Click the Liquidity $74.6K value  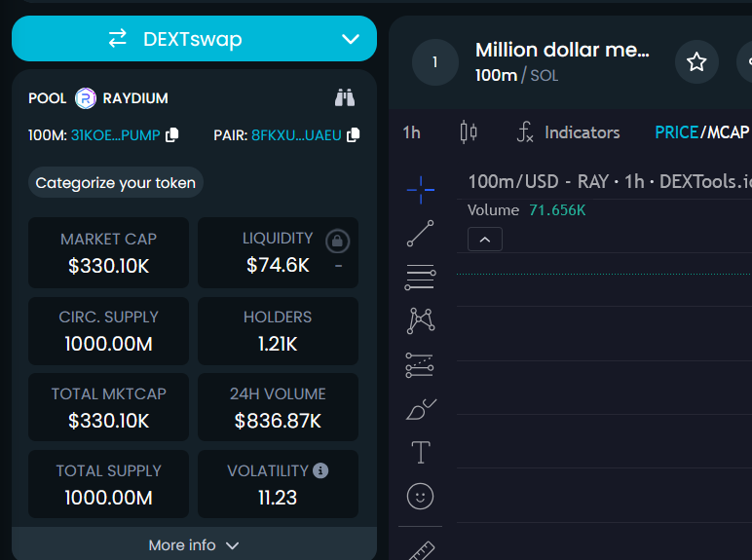[x=278, y=265]
